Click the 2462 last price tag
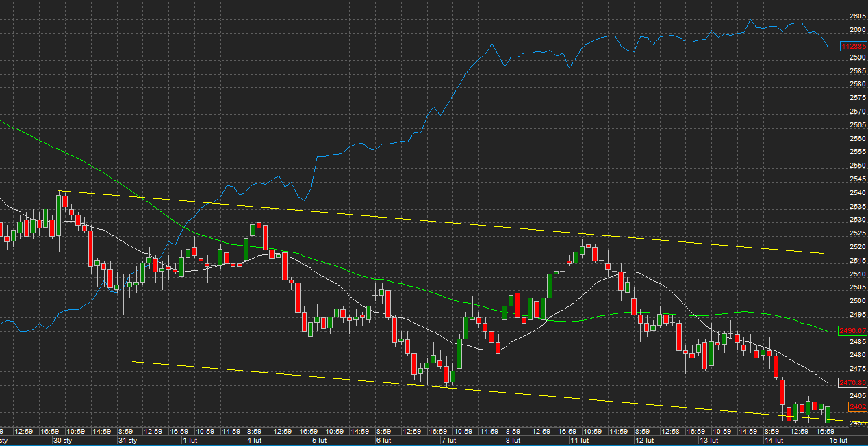 click(x=858, y=407)
